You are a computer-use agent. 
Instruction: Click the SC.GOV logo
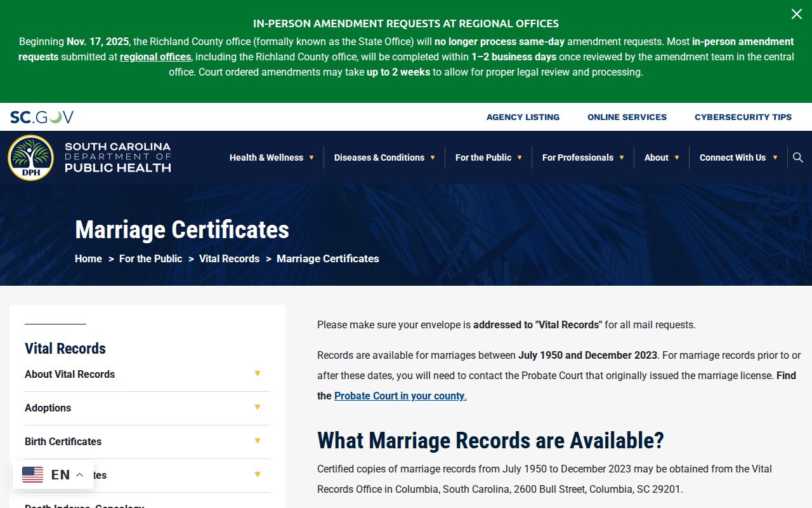[x=42, y=117]
